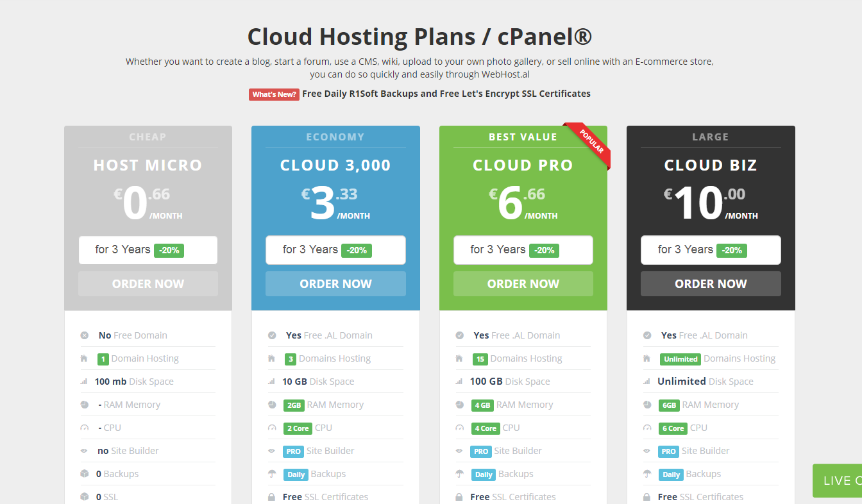Click the house icon beside Unlimited Domains Hosting
The image size is (862, 504).
[647, 358]
